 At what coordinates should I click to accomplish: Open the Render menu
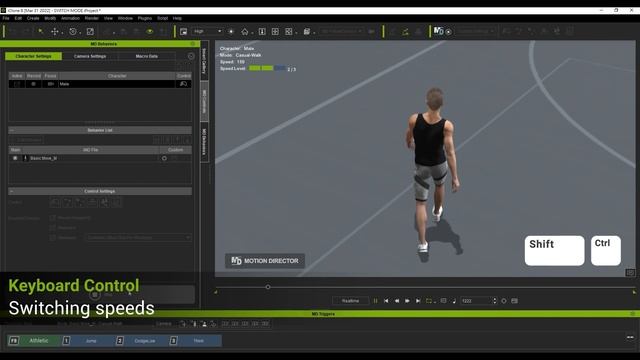click(91, 18)
